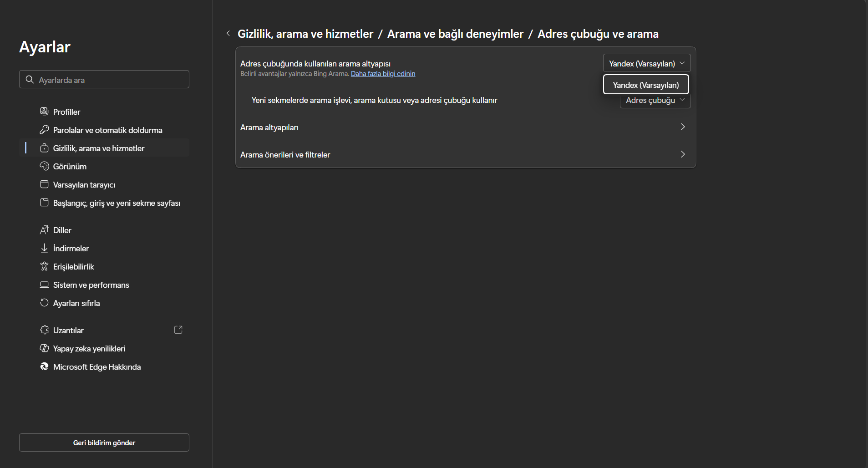Choose Yandex (Varsayılan) option in opened list
The image size is (868, 468).
tap(646, 85)
